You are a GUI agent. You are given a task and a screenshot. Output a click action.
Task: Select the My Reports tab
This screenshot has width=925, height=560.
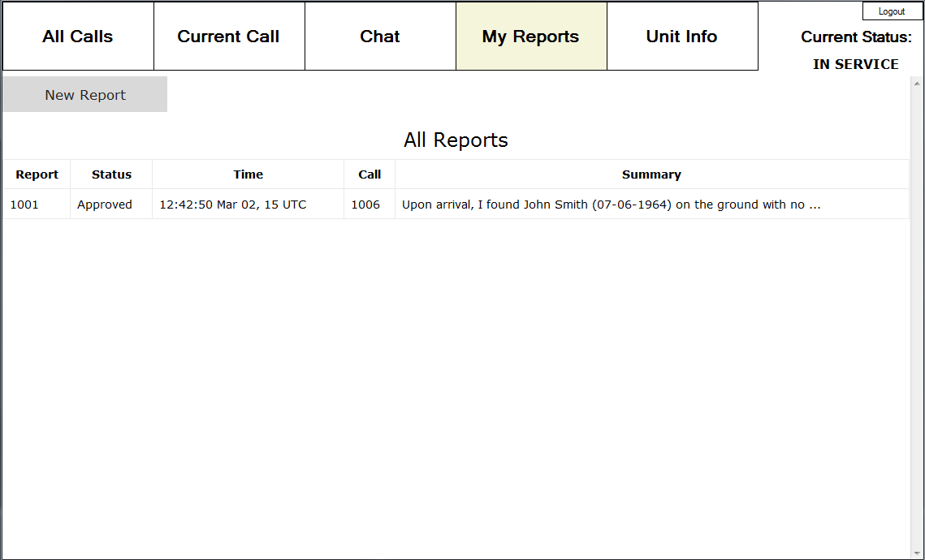coord(531,37)
